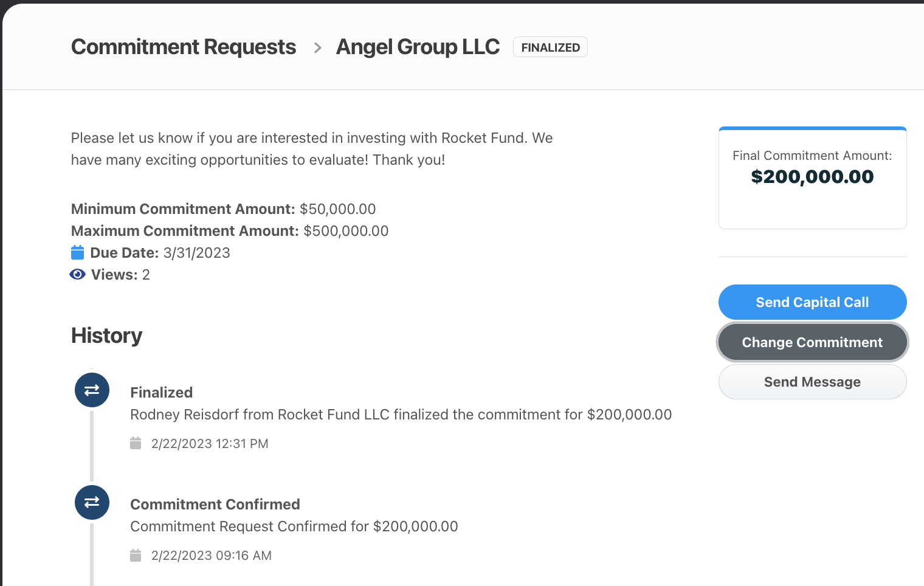Screen dimensions: 924x586
Task: Select the Angel Group LLC breadcrumb
Action: (x=418, y=47)
